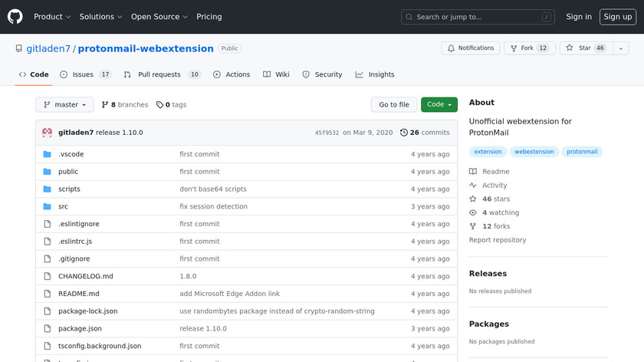Fork this repository

(527, 48)
